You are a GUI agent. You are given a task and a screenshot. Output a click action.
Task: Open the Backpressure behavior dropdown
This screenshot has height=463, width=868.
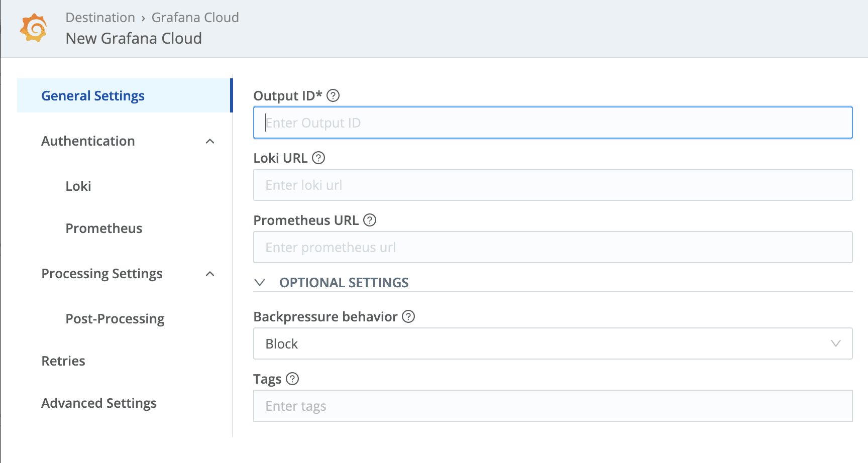coord(553,343)
